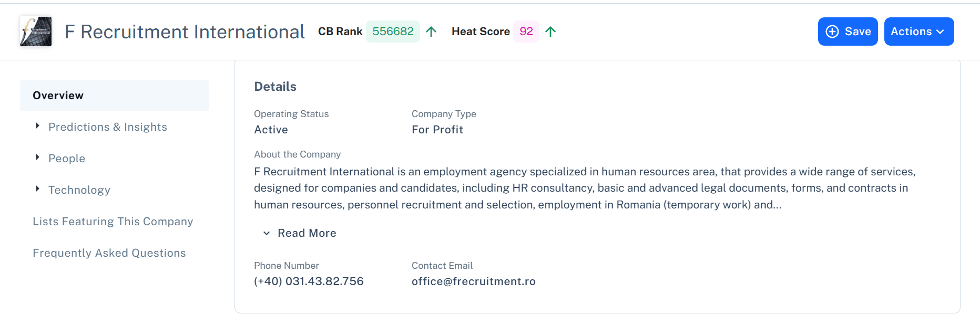
Task: Click the People sidebar label
Action: (x=67, y=159)
